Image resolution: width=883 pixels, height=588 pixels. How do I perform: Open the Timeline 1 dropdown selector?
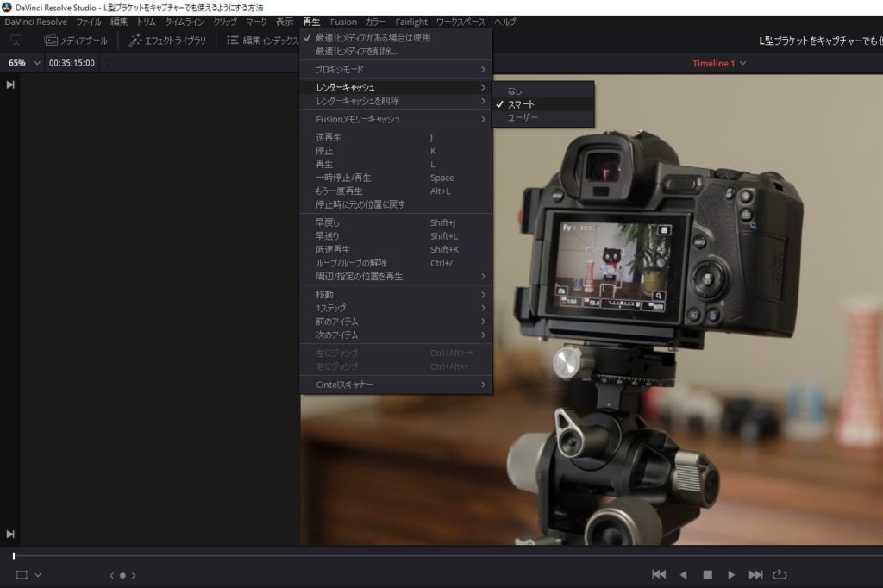click(717, 63)
